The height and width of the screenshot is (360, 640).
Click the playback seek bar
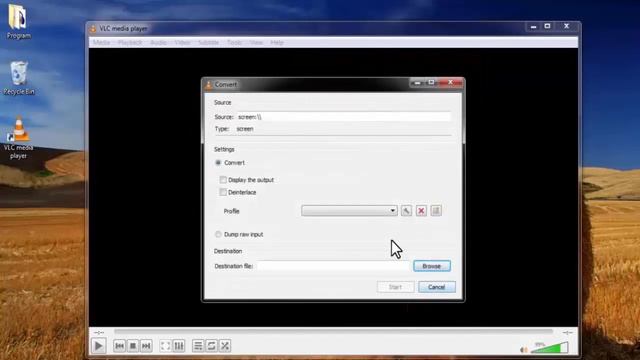(x=333, y=332)
